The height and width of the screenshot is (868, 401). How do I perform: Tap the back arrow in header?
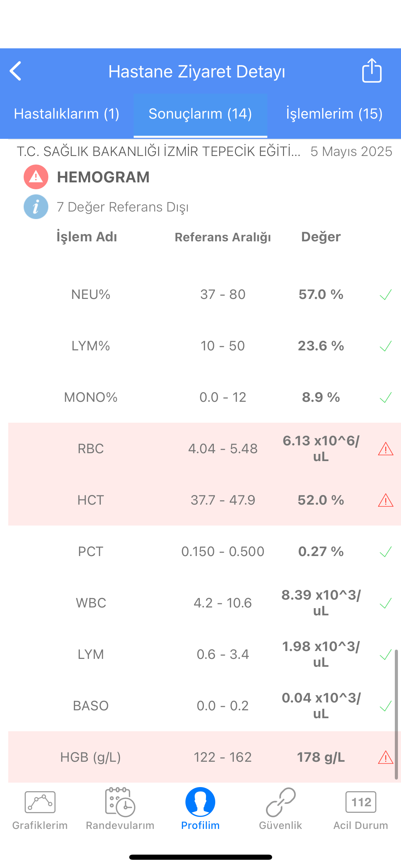point(15,71)
